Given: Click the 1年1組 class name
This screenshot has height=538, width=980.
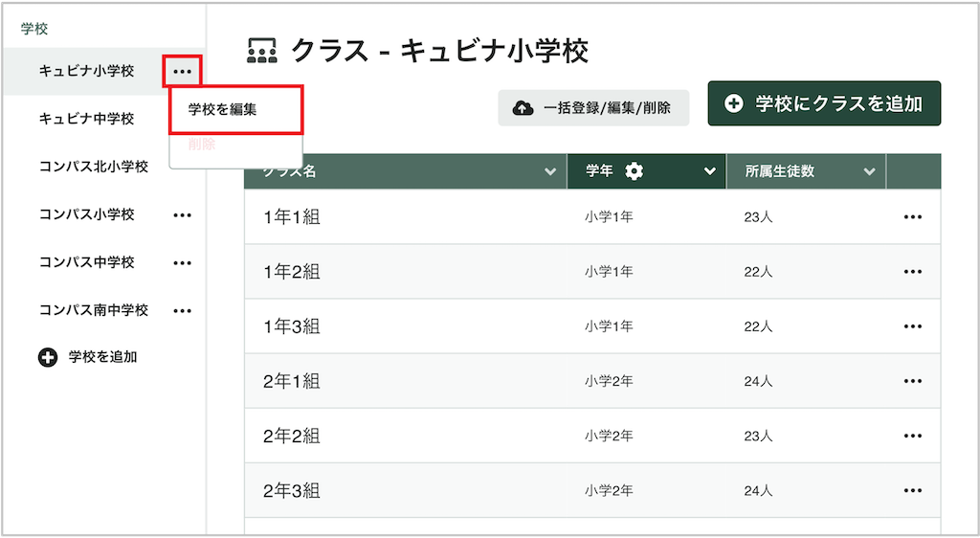Looking at the screenshot, I should click(x=292, y=217).
